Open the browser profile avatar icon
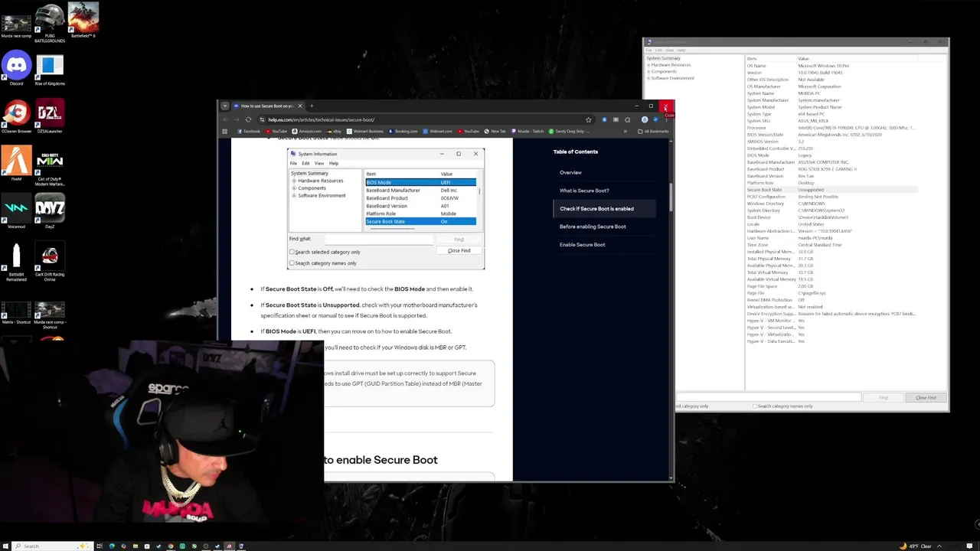980x551 pixels. click(x=645, y=119)
